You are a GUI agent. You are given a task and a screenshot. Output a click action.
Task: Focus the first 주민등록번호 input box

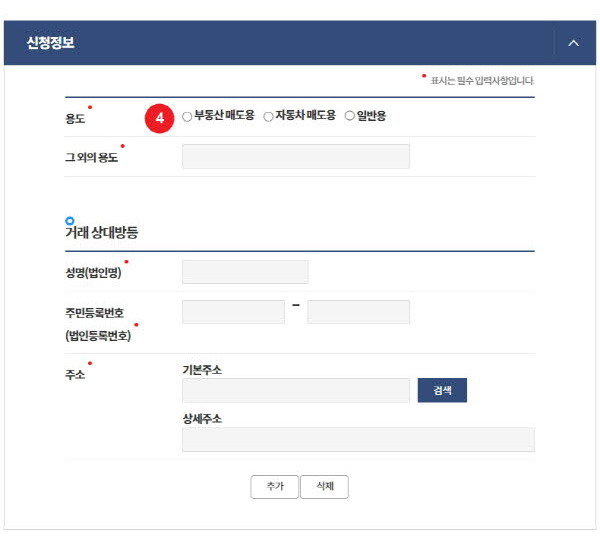point(233,312)
